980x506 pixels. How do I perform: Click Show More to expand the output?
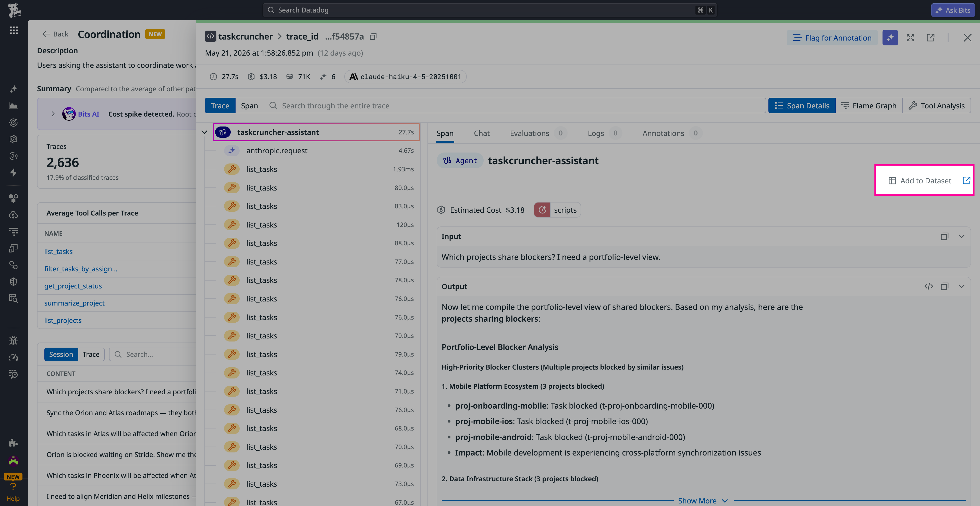703,501
